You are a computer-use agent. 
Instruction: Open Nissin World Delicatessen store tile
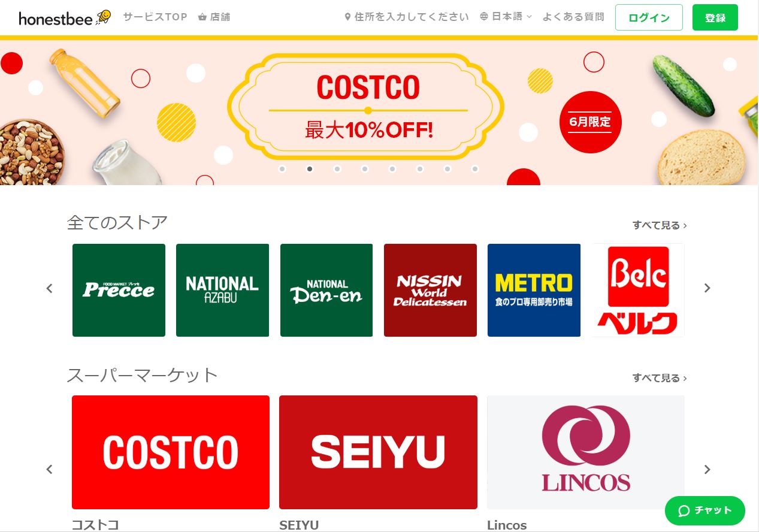[430, 290]
